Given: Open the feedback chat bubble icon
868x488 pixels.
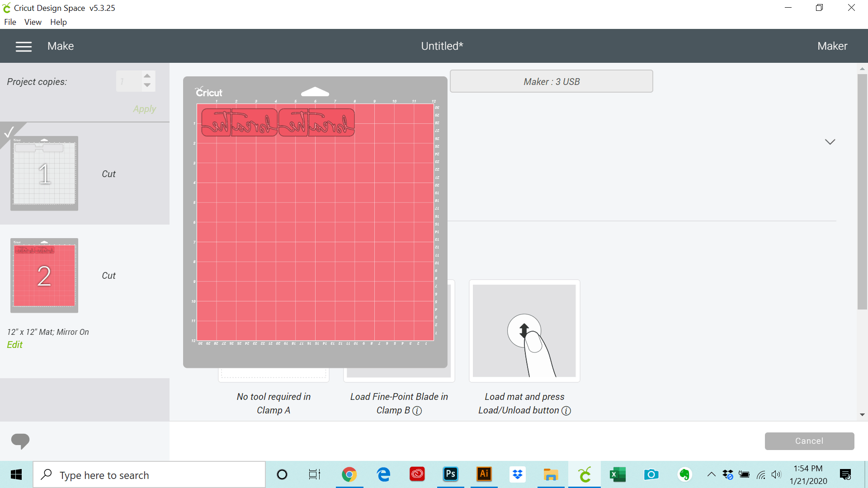Looking at the screenshot, I should (x=20, y=441).
